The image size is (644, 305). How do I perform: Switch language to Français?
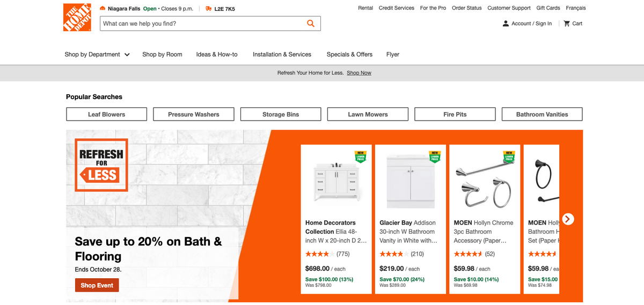tap(576, 8)
